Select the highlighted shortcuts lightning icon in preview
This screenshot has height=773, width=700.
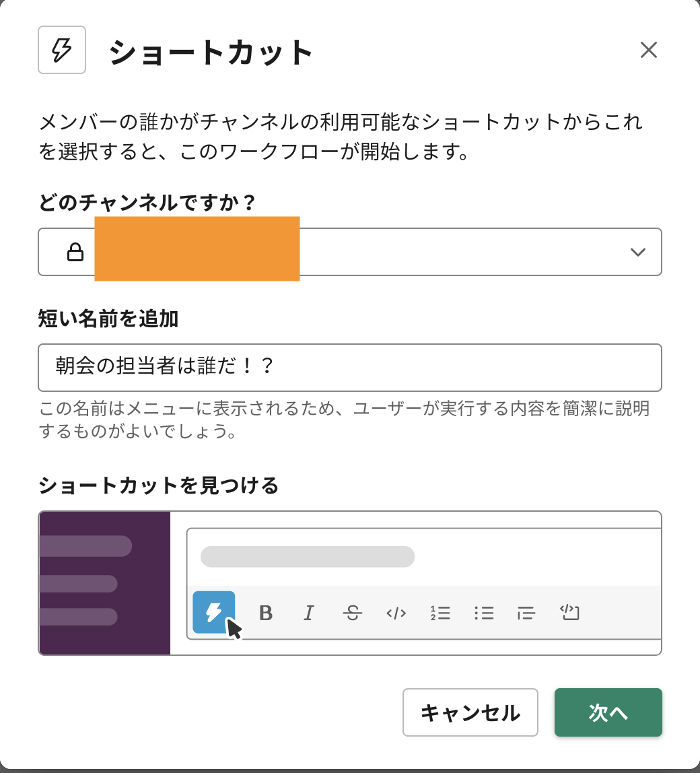click(x=213, y=613)
